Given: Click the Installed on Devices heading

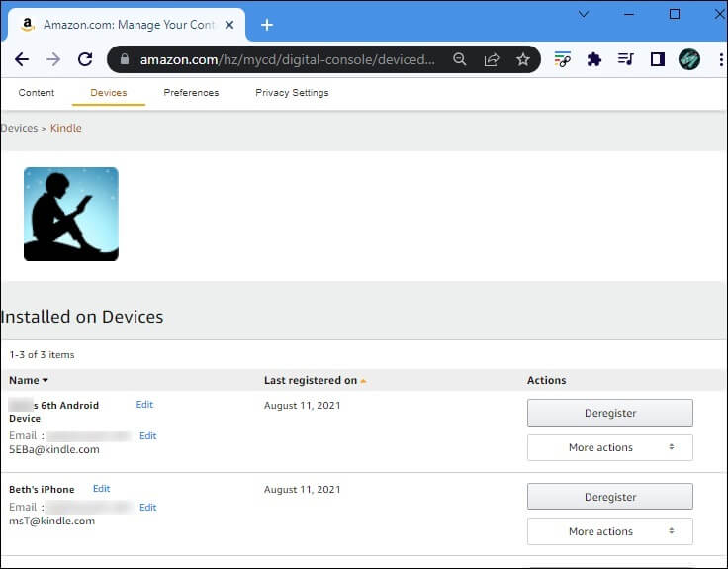Looking at the screenshot, I should (x=82, y=317).
